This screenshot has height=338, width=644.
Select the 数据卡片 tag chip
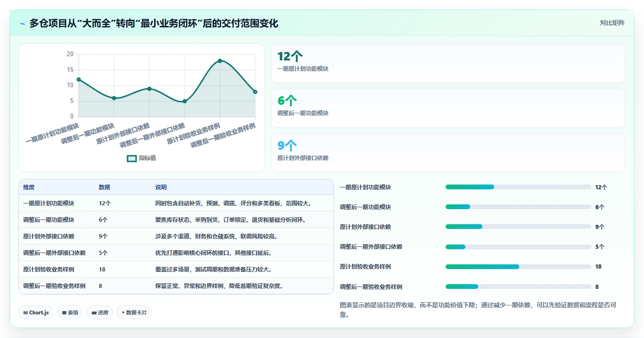click(134, 313)
